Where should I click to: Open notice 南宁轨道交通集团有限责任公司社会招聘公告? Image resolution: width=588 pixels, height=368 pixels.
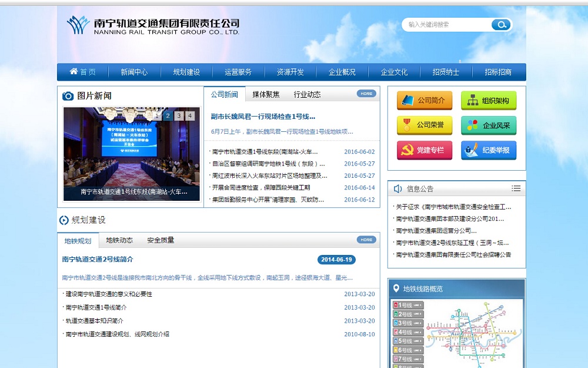453,254
